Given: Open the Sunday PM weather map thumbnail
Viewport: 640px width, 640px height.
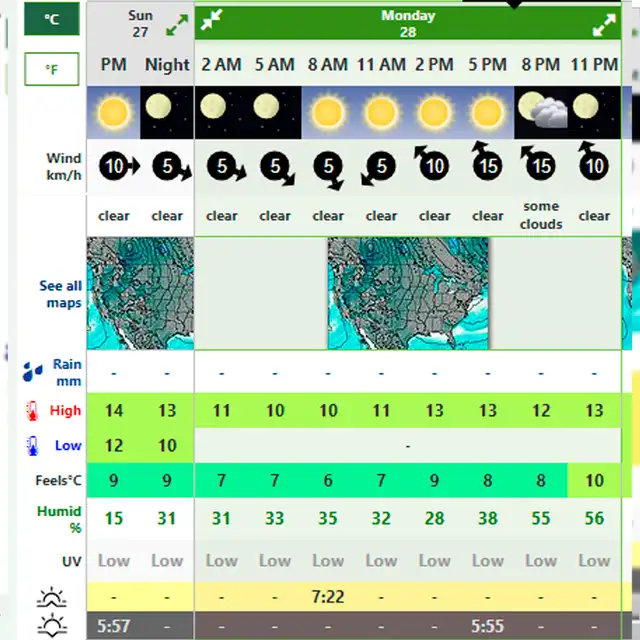Looking at the screenshot, I should 140,293.
